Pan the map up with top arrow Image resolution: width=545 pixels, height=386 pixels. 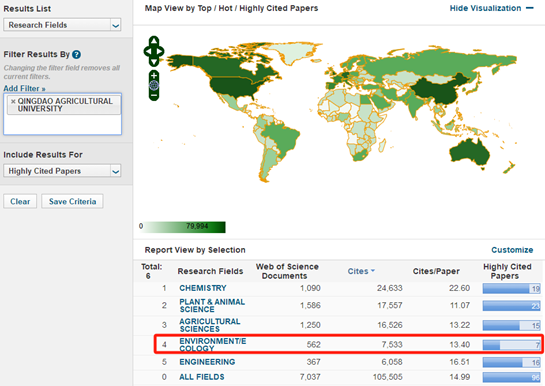click(154, 41)
